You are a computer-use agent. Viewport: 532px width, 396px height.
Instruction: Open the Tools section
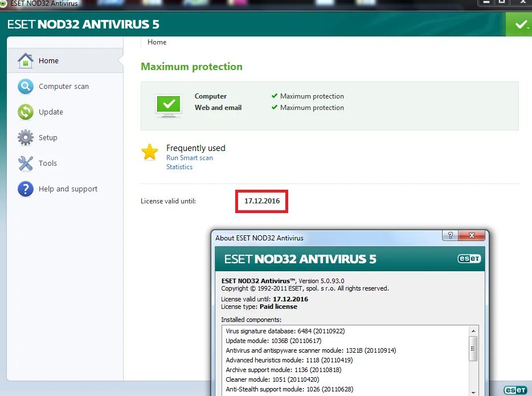48,163
